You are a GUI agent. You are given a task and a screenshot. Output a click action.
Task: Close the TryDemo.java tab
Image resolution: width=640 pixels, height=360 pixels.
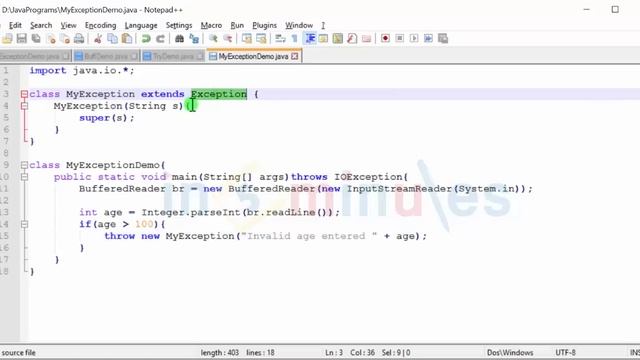[x=200, y=56]
